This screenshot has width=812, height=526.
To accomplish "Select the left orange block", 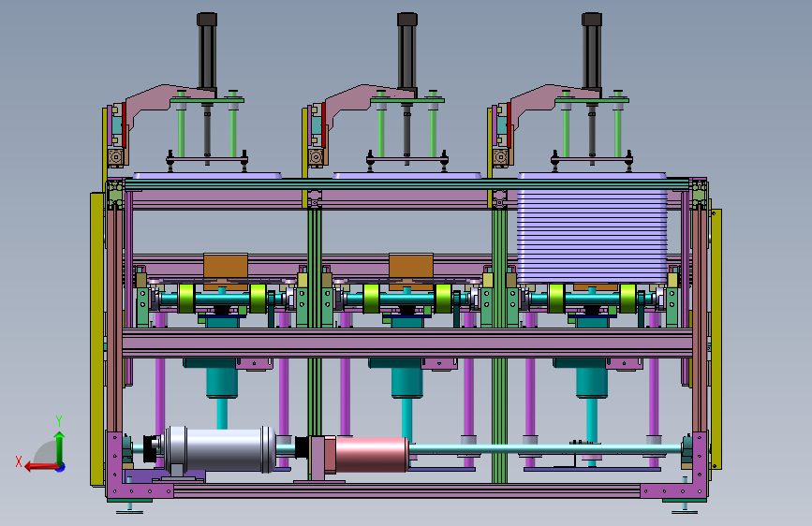I will [x=226, y=270].
